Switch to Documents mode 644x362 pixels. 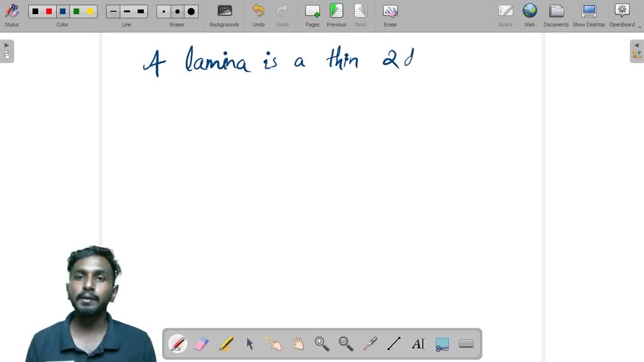pos(556,15)
